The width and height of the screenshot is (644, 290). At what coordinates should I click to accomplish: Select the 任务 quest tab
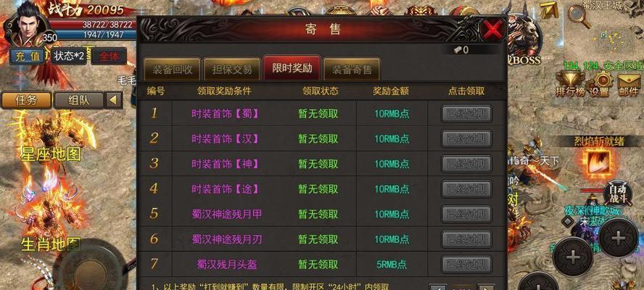(x=27, y=100)
